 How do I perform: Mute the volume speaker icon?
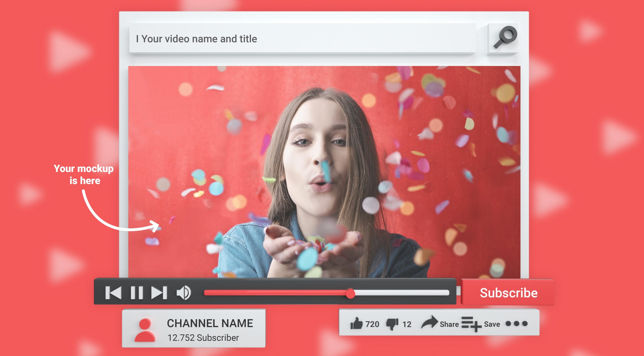[184, 293]
